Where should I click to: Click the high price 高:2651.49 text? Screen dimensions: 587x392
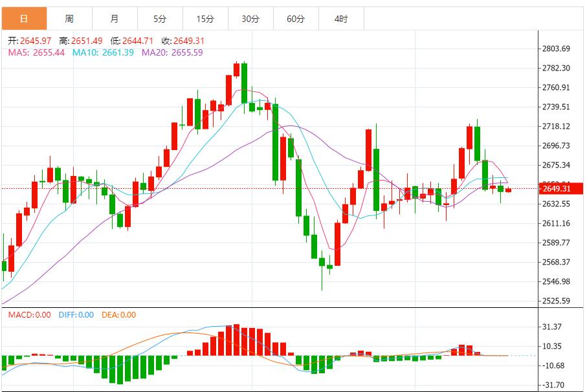[x=81, y=40]
